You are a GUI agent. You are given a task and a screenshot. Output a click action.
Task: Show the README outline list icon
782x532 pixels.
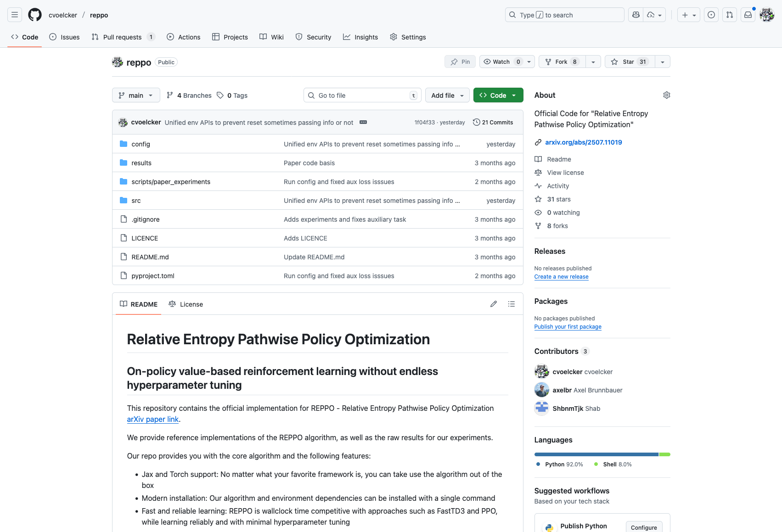(512, 304)
